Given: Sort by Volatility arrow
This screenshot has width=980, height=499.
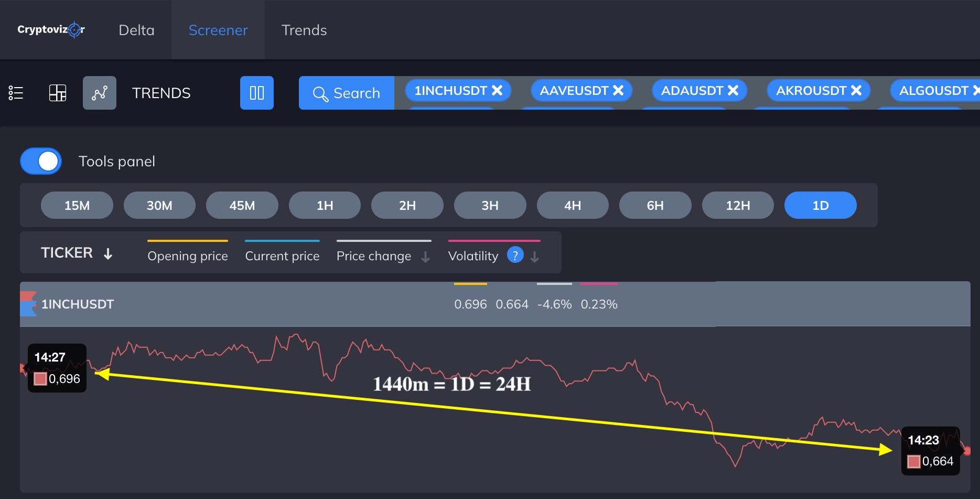Looking at the screenshot, I should click(x=534, y=257).
